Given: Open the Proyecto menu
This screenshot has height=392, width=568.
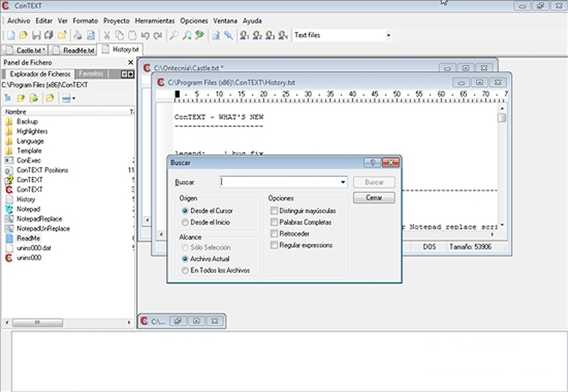Looking at the screenshot, I should [x=116, y=21].
